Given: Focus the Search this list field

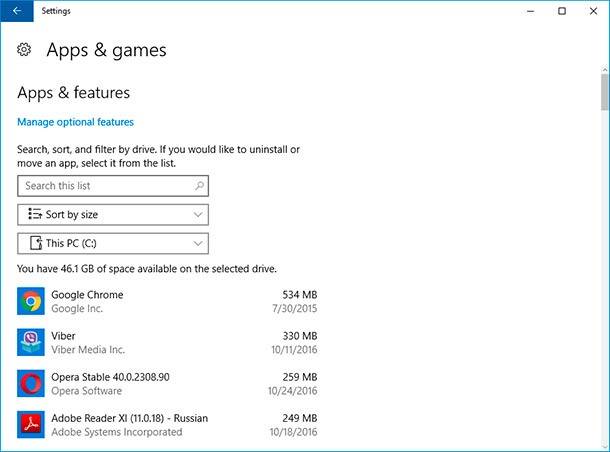Looking at the screenshot, I should coord(113,186).
